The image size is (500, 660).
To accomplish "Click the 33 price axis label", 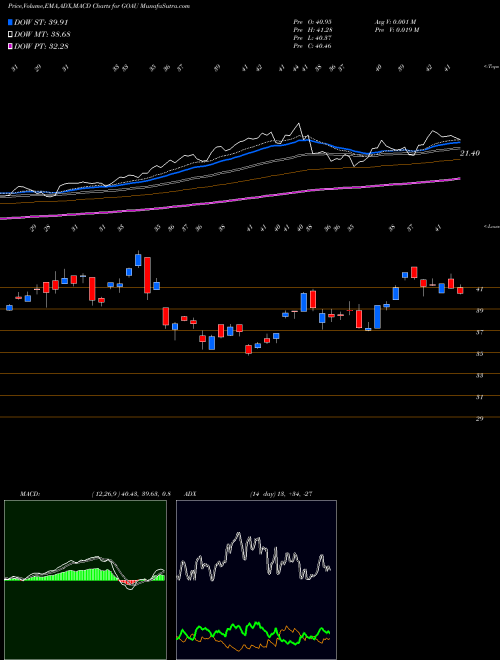I will [x=479, y=375].
